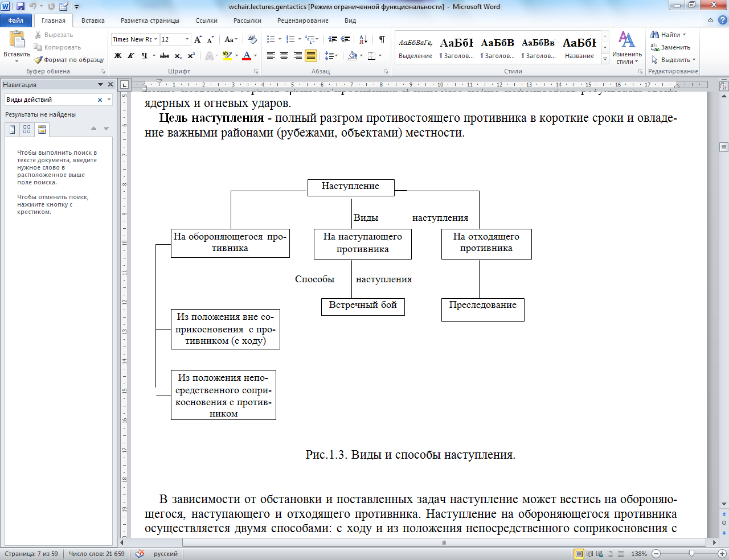Toggle outline view in status bar

point(611,554)
